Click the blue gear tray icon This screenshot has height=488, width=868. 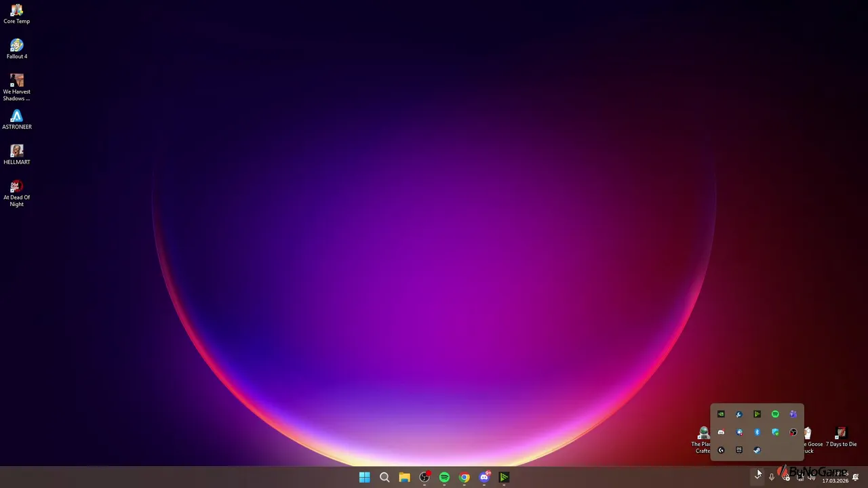tap(739, 432)
